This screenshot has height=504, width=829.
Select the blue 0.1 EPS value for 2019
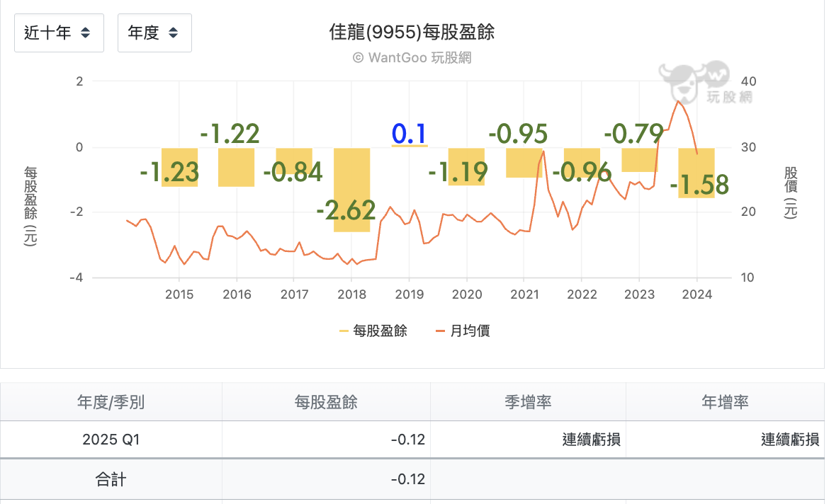tap(409, 134)
